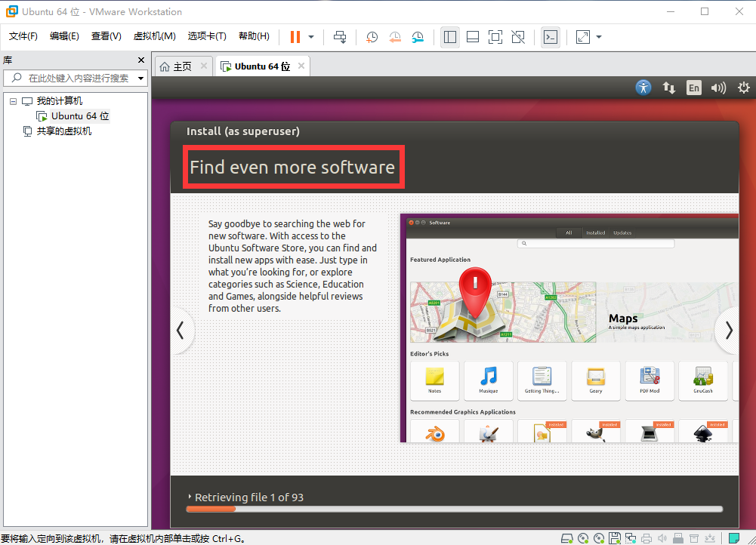Open the 查看(V) menu
Image resolution: width=756 pixels, height=545 pixels.
click(x=106, y=36)
